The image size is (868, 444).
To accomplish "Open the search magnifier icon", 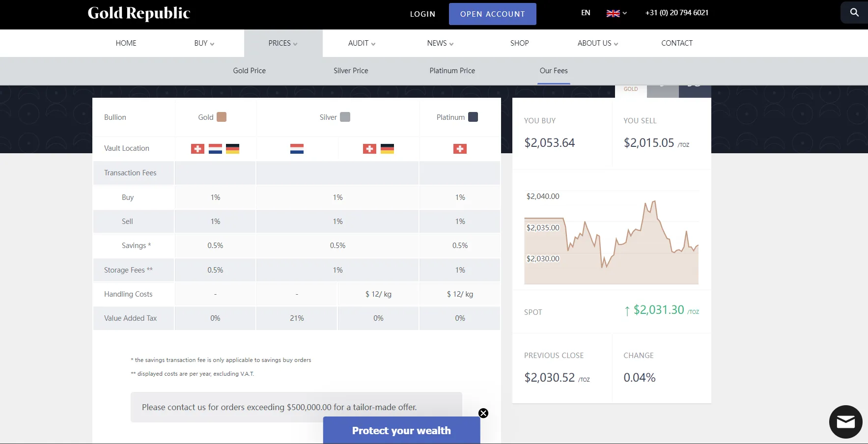I will point(854,13).
